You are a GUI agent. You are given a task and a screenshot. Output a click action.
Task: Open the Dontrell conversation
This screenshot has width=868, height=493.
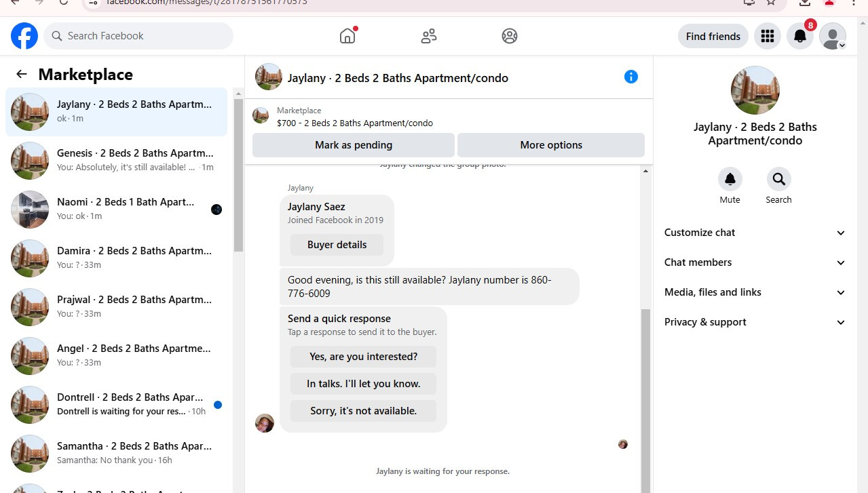pos(117,404)
